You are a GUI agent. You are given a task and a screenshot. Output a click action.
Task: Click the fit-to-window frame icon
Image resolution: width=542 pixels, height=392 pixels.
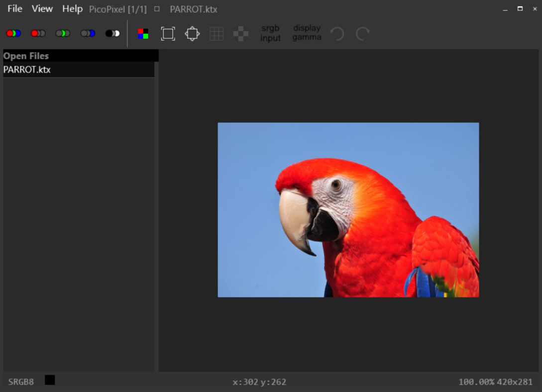pos(168,34)
